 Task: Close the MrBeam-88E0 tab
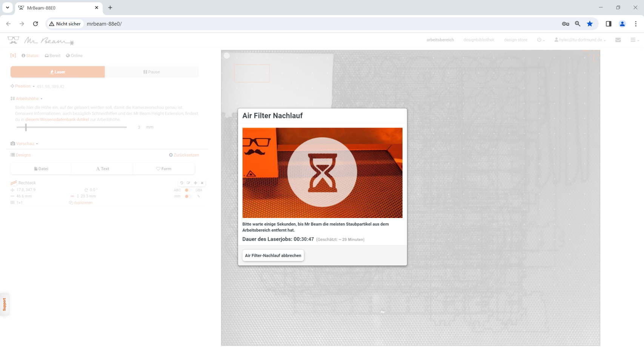tap(97, 8)
